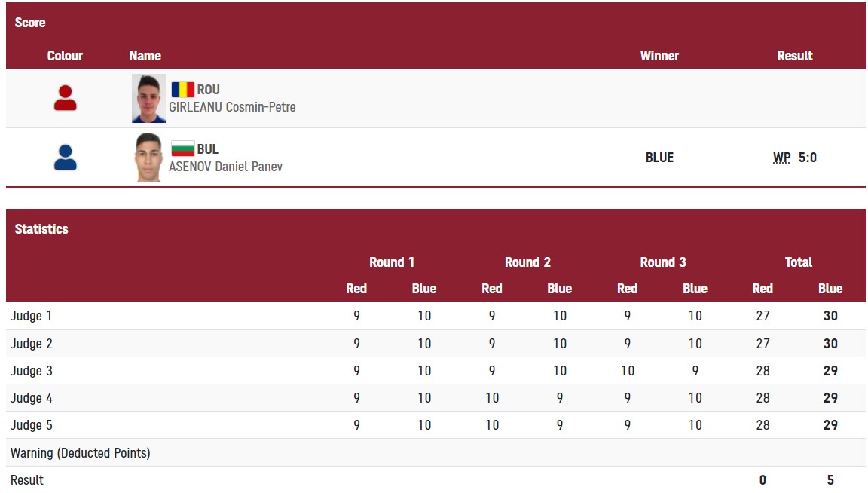Click the blue corner person icon
Viewport: 868px width, 493px height.
(x=66, y=158)
